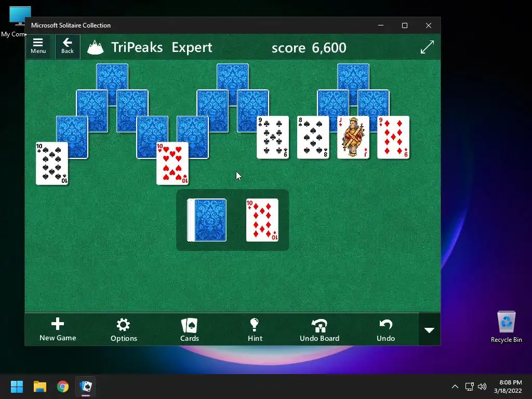532x399 pixels.
Task: Request a Hint with the lightbulb
Action: pyautogui.click(x=255, y=329)
